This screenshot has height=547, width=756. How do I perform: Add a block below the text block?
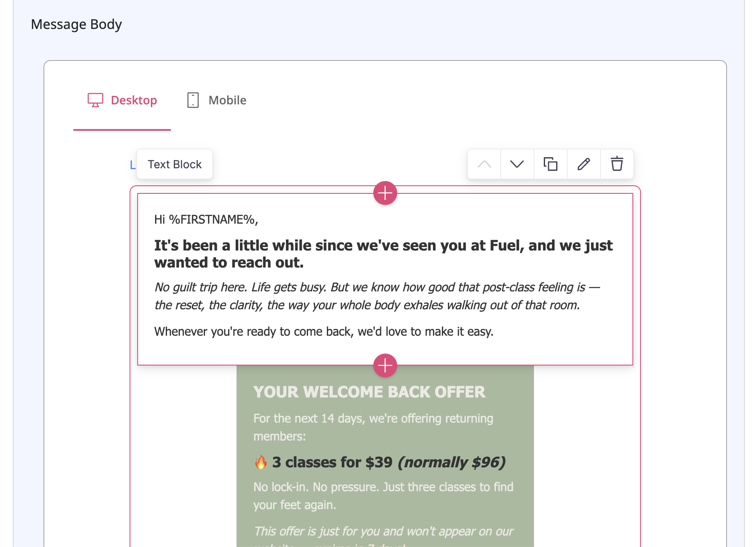click(385, 366)
